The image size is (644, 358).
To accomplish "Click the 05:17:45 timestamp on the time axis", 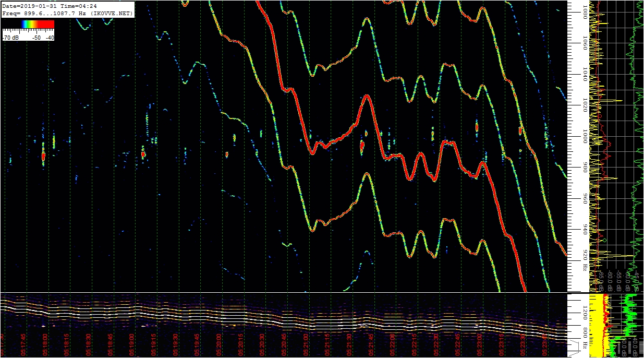I will pyautogui.click(x=24, y=344).
